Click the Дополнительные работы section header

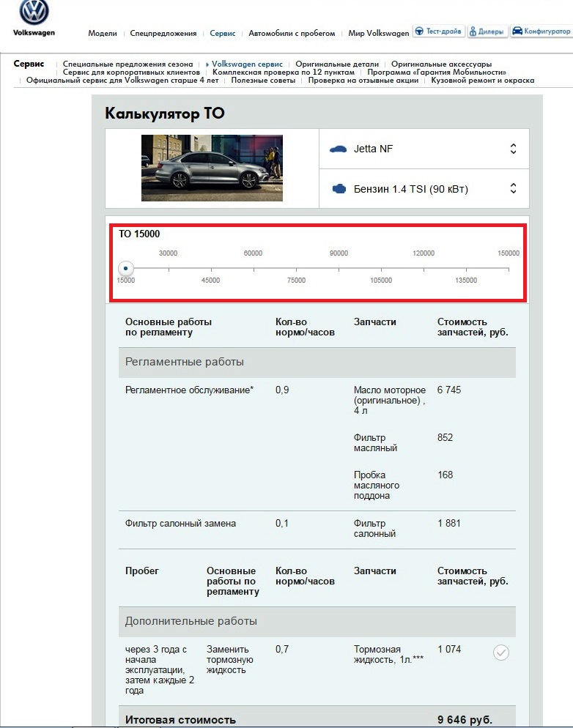(x=317, y=621)
